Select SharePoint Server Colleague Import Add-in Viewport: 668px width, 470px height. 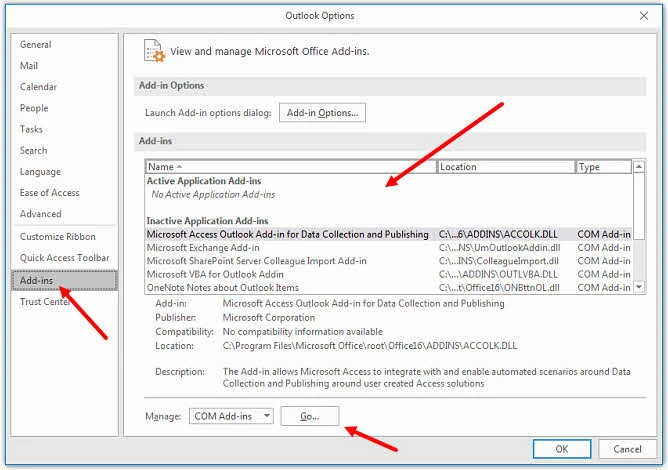[389, 261]
